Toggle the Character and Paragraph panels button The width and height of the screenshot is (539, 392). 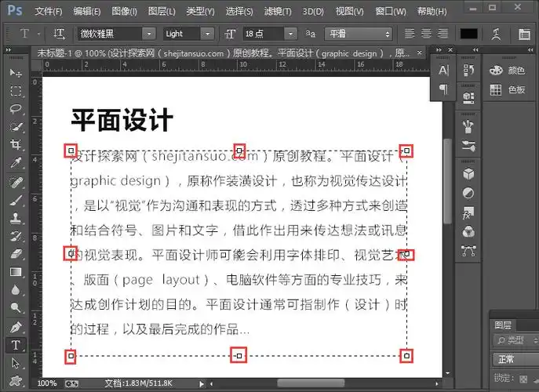click(x=524, y=34)
